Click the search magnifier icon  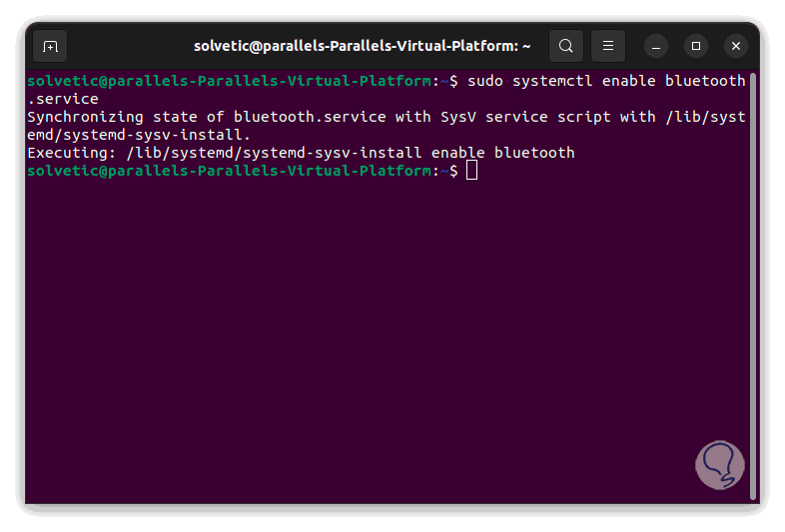[x=566, y=46]
